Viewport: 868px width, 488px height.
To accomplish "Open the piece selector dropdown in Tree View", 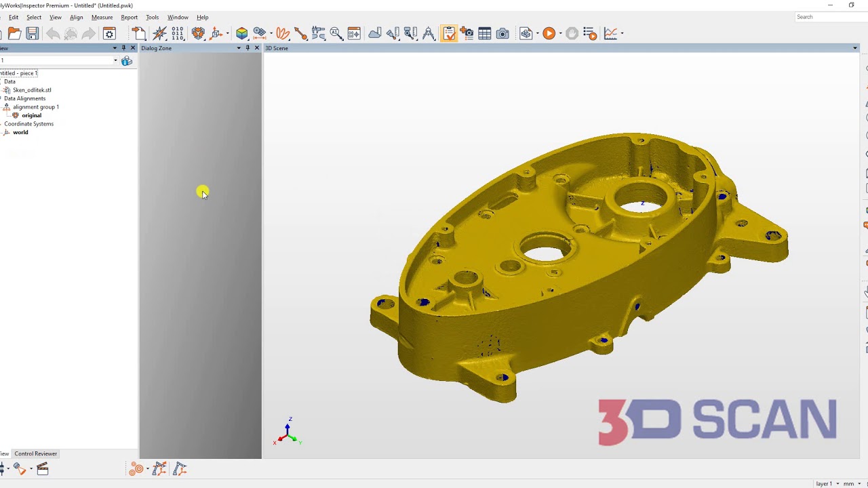I will (x=115, y=60).
